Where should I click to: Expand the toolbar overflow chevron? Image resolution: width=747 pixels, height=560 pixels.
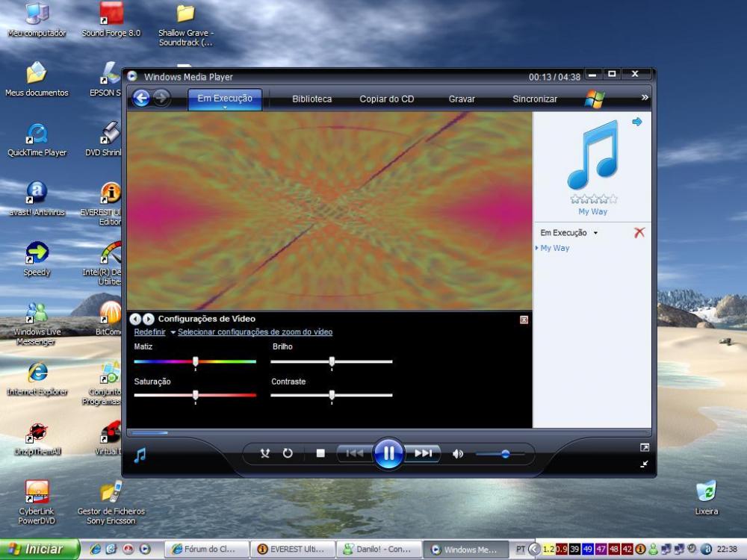pyautogui.click(x=645, y=98)
